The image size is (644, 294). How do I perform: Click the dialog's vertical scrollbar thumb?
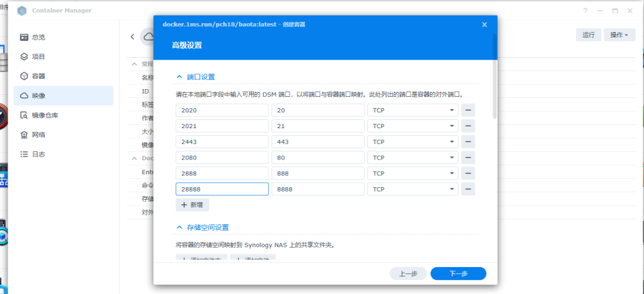(x=495, y=77)
